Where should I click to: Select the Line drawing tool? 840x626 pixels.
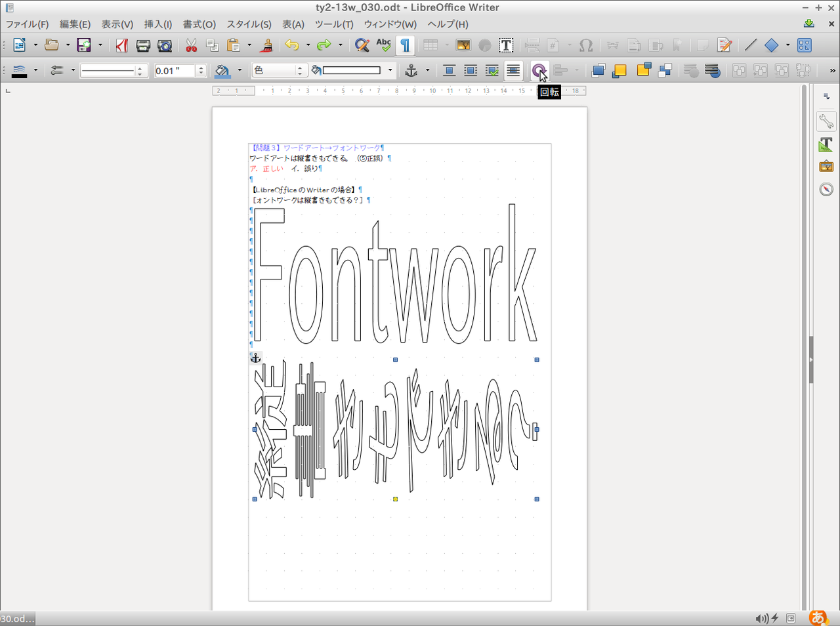point(751,45)
